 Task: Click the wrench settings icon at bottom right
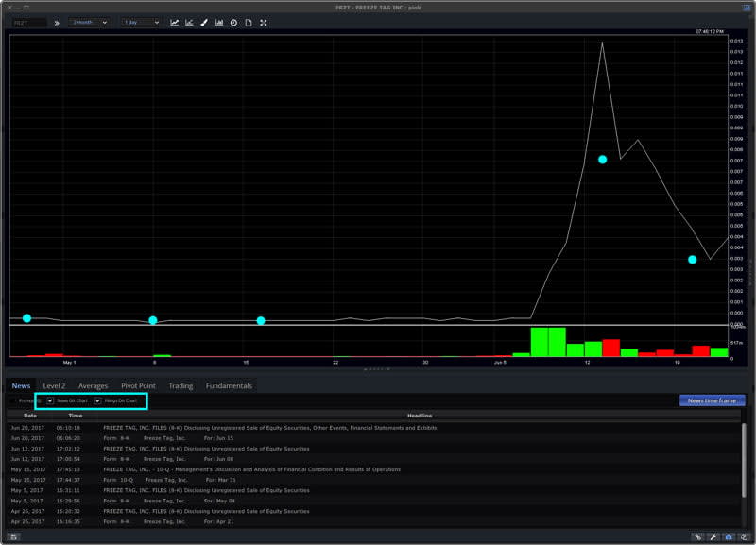[x=713, y=536]
